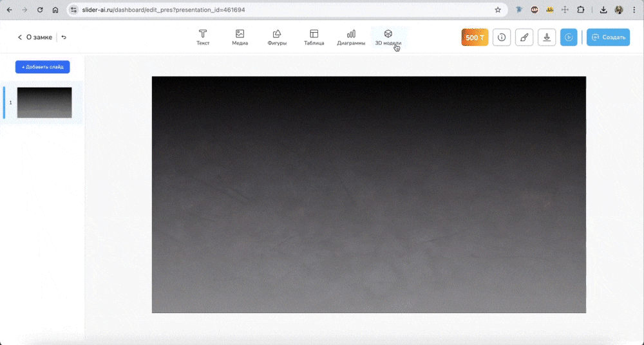
Task: Click the download presentation icon
Action: [x=547, y=37]
